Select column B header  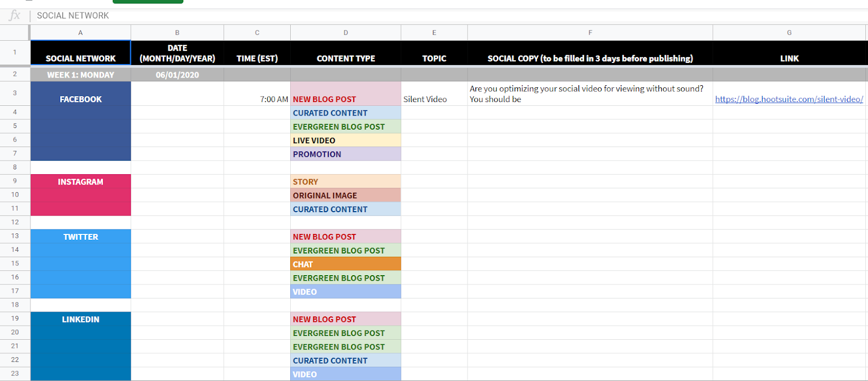(x=177, y=33)
